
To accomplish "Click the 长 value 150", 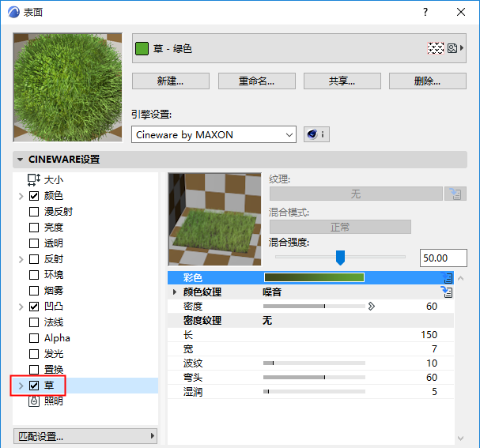I will [x=429, y=335].
